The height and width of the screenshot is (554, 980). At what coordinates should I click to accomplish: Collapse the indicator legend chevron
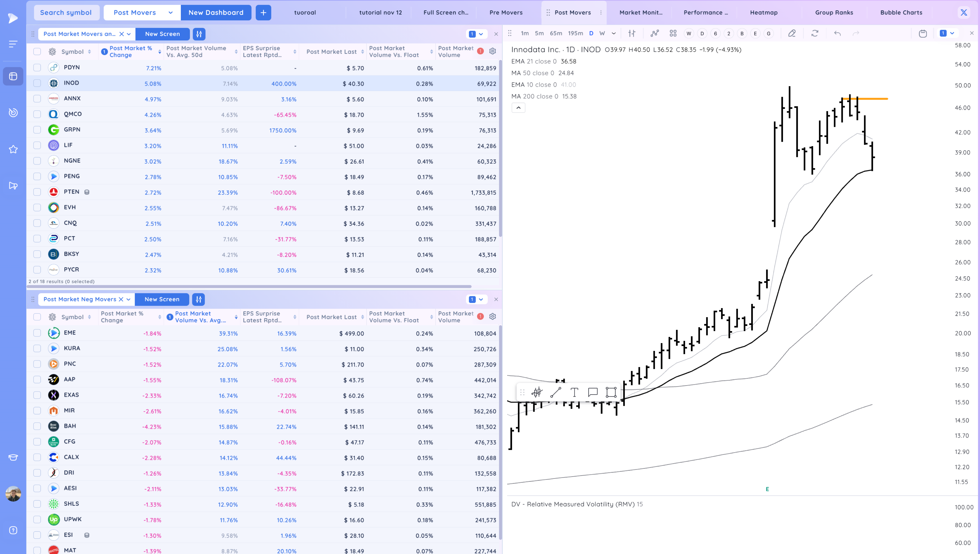click(518, 108)
